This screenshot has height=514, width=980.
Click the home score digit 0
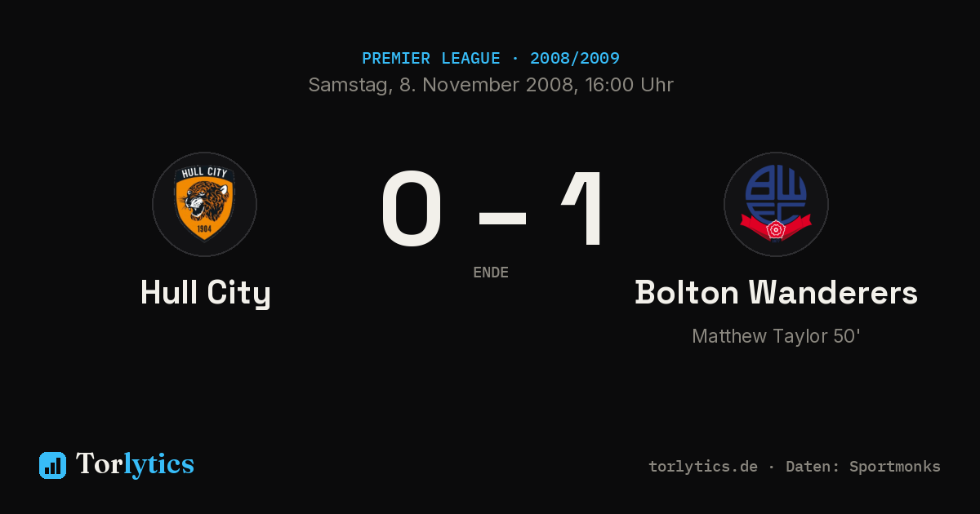coord(412,209)
